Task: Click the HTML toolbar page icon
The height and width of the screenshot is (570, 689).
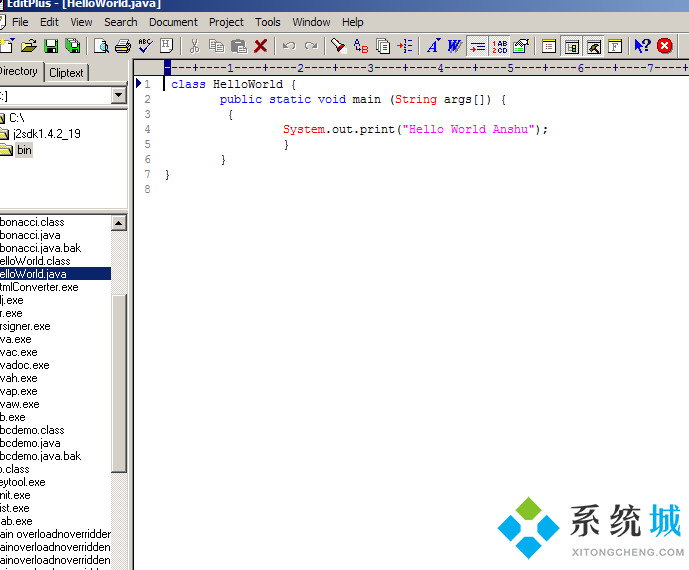Action: (x=167, y=46)
